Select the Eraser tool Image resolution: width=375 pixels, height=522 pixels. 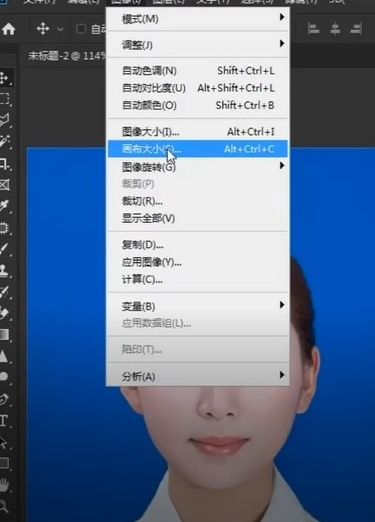pyautogui.click(x=5, y=313)
